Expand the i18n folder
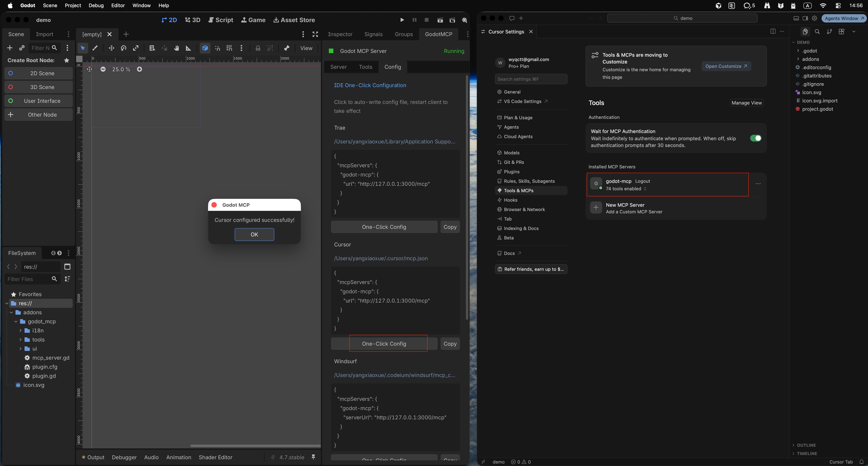 pyautogui.click(x=21, y=331)
